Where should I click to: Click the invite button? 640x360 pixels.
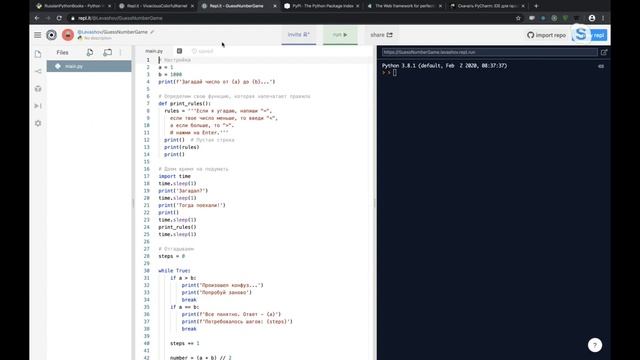click(299, 35)
